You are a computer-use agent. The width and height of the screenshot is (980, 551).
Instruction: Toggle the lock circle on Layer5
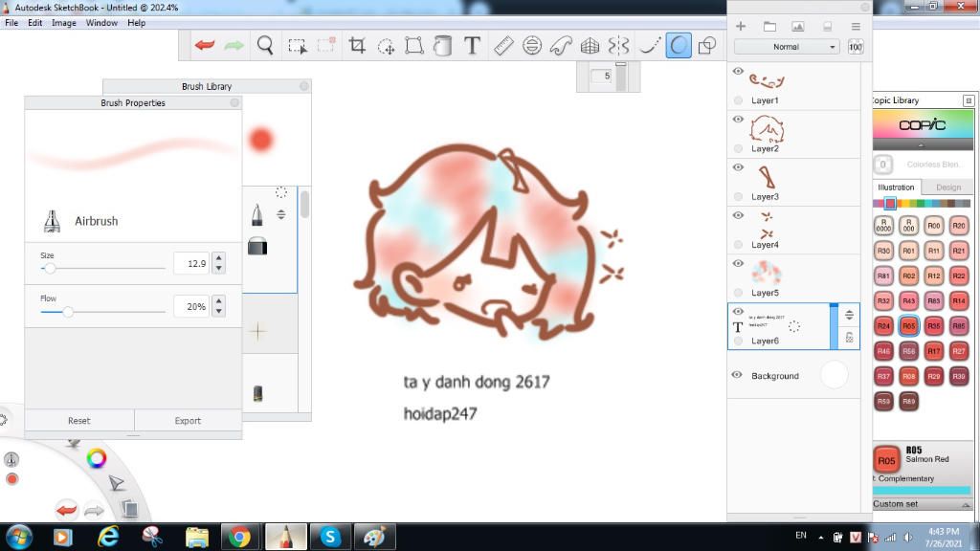point(738,293)
